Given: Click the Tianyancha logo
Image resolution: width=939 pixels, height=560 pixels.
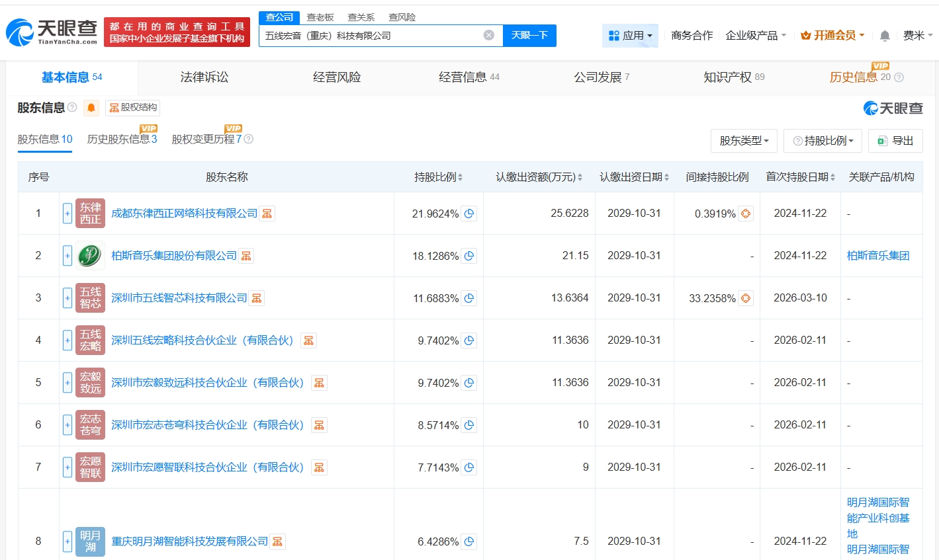Looking at the screenshot, I should pos(52,32).
